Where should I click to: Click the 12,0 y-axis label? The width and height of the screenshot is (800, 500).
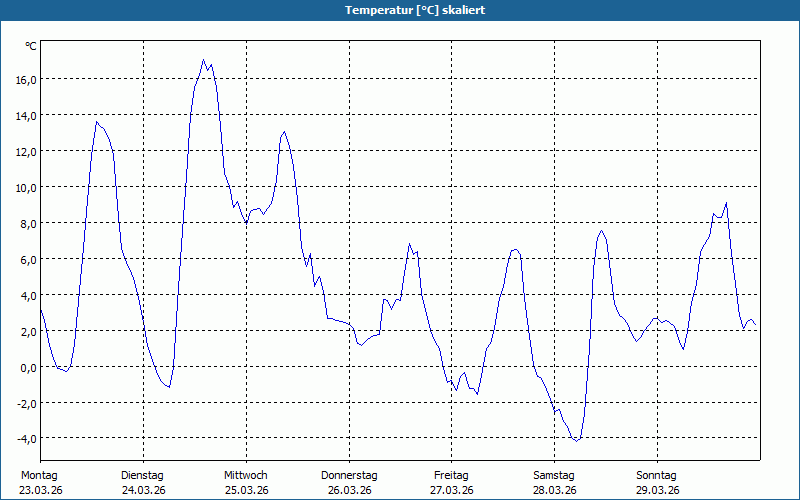pyautogui.click(x=26, y=152)
